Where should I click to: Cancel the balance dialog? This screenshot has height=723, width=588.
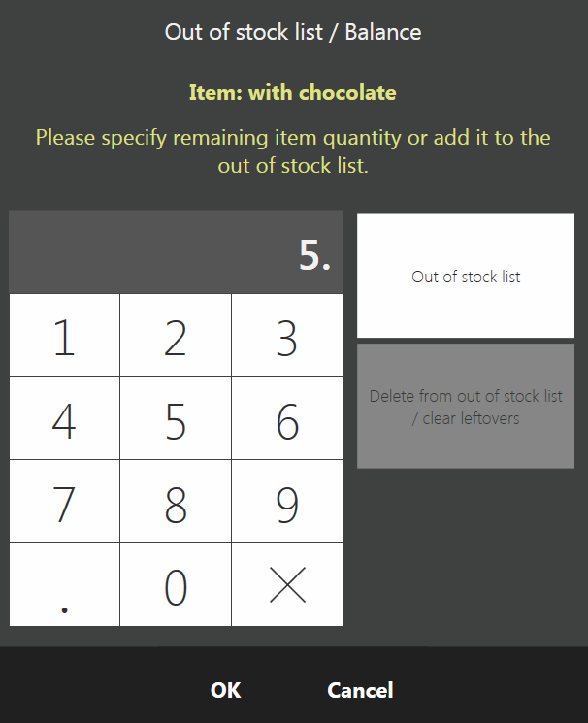point(360,691)
